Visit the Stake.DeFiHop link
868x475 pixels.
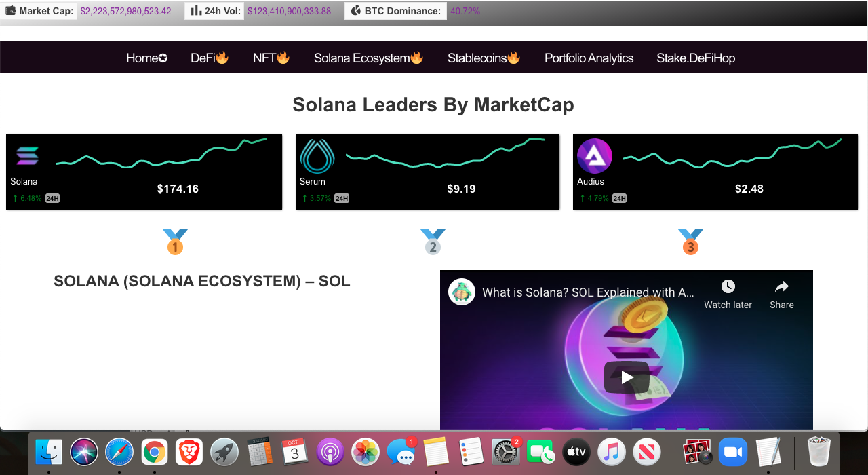pos(696,58)
